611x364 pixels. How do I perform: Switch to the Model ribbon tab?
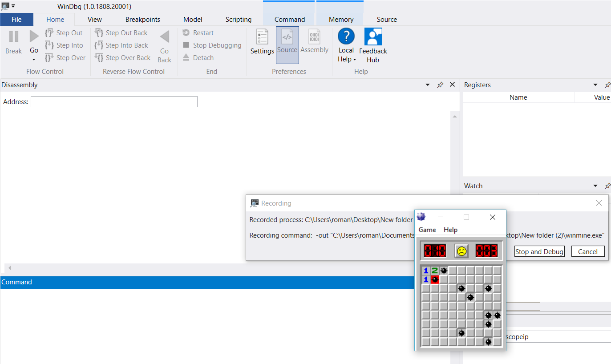[193, 20]
